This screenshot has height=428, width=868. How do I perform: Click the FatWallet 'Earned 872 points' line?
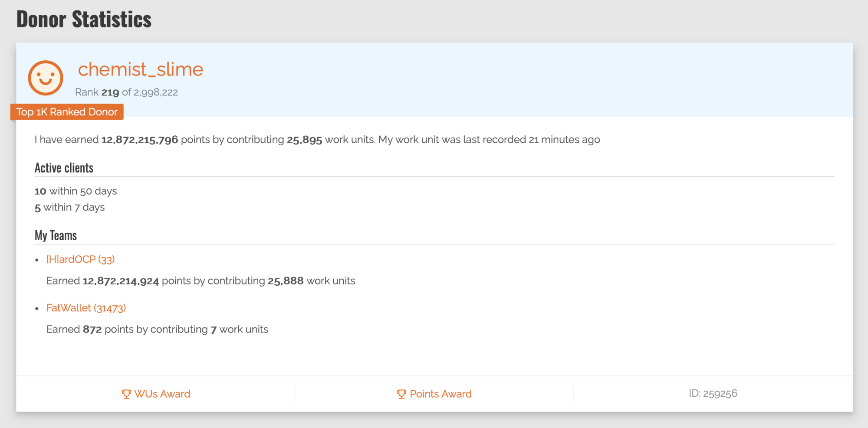157,330
